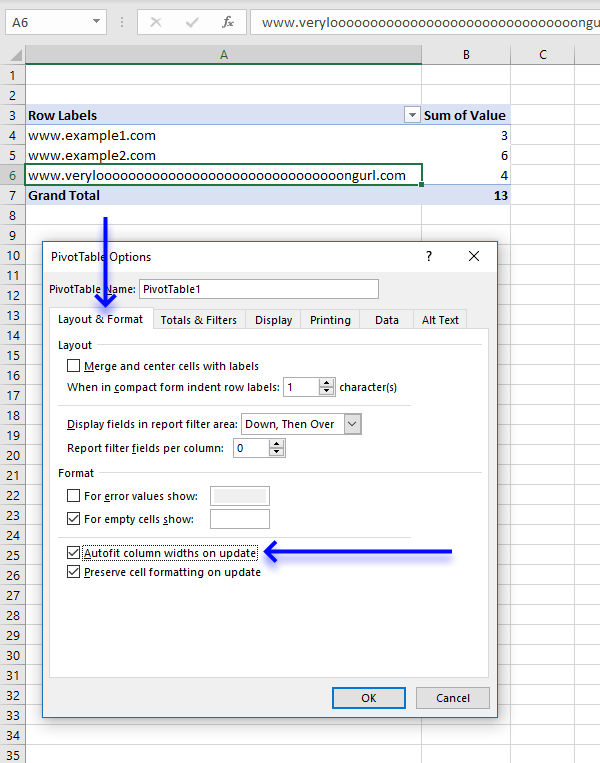The image size is (600, 763).
Task: Expand the report filter area display dropdown
Action: tap(352, 424)
